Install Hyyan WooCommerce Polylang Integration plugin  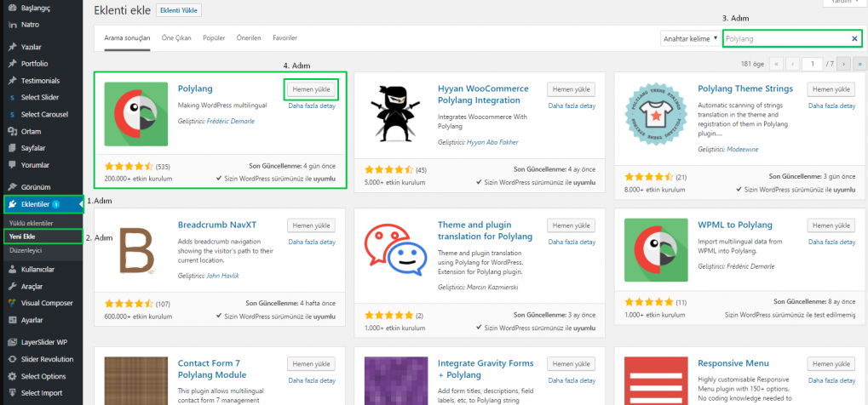(572, 89)
